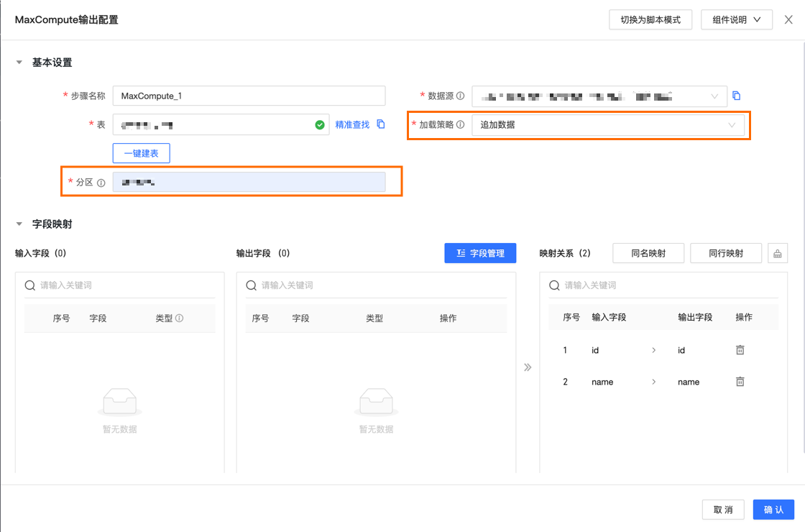The height and width of the screenshot is (532, 805).
Task: Click the info icon beside 加载策略 label
Action: tap(460, 124)
